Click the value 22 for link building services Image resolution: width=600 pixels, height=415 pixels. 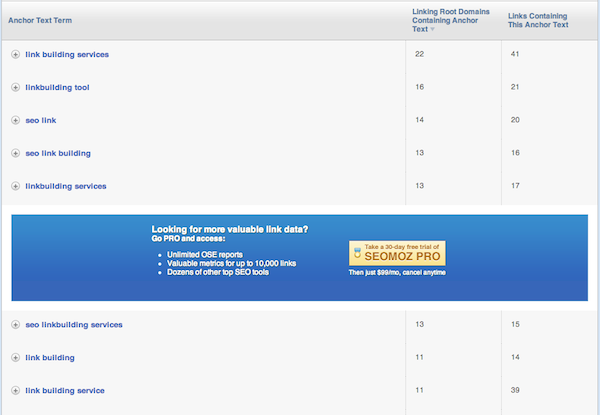coord(419,54)
